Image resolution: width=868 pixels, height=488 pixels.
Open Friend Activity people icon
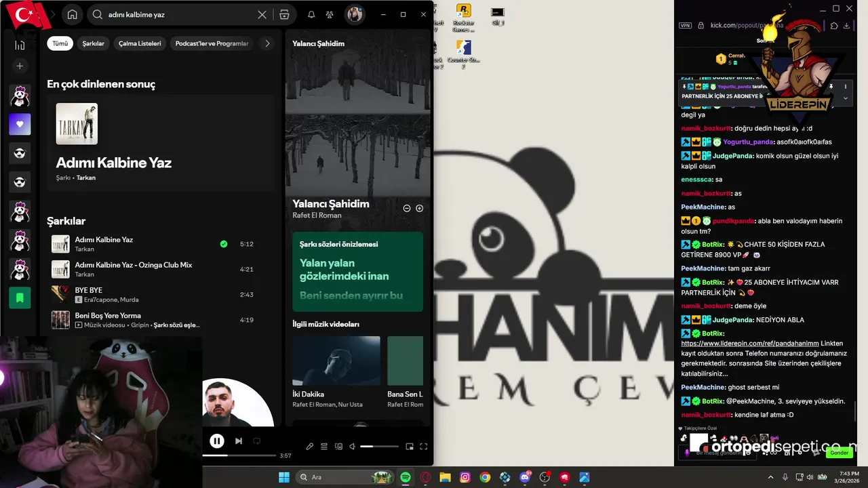click(x=330, y=14)
